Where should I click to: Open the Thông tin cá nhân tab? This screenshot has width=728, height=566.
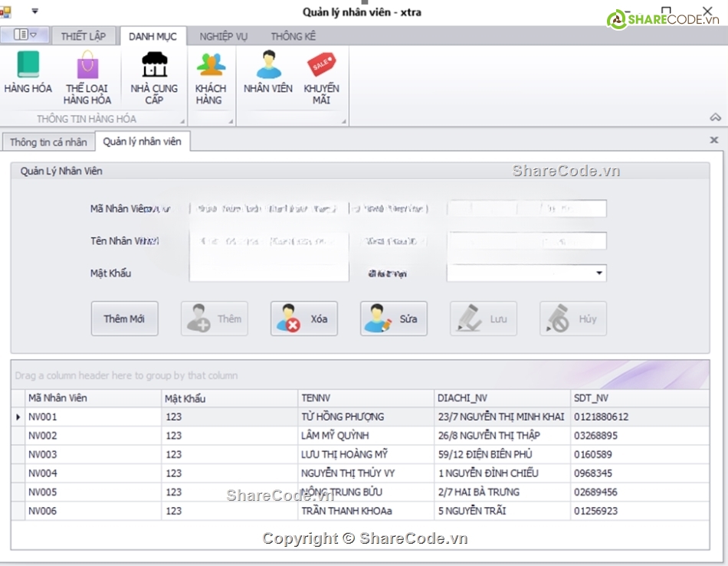(x=48, y=142)
